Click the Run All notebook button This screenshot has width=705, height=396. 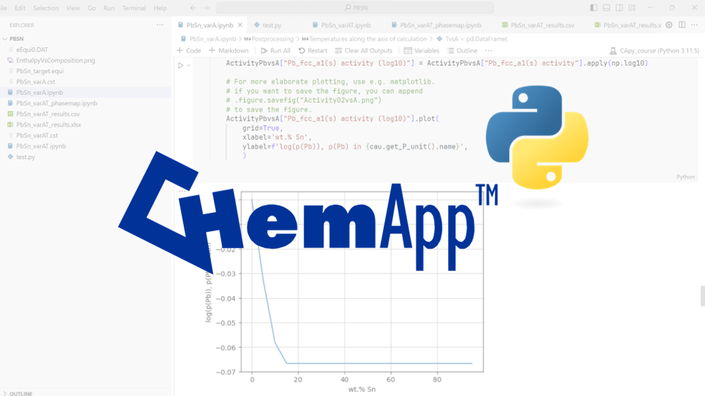[276, 51]
